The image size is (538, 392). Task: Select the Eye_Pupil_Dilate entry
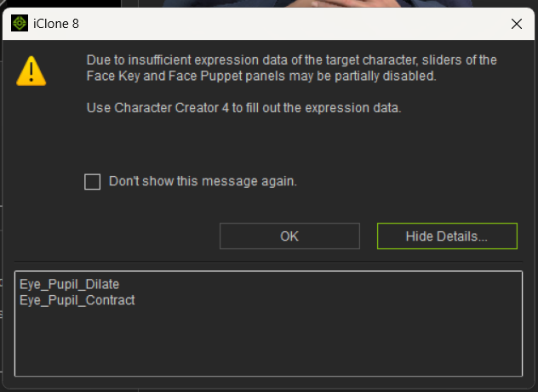pyautogui.click(x=69, y=284)
